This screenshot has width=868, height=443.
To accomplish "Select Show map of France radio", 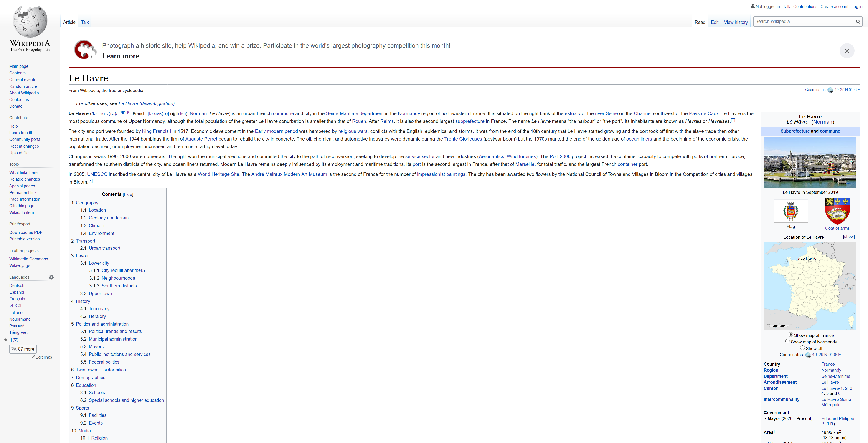I will [790, 335].
